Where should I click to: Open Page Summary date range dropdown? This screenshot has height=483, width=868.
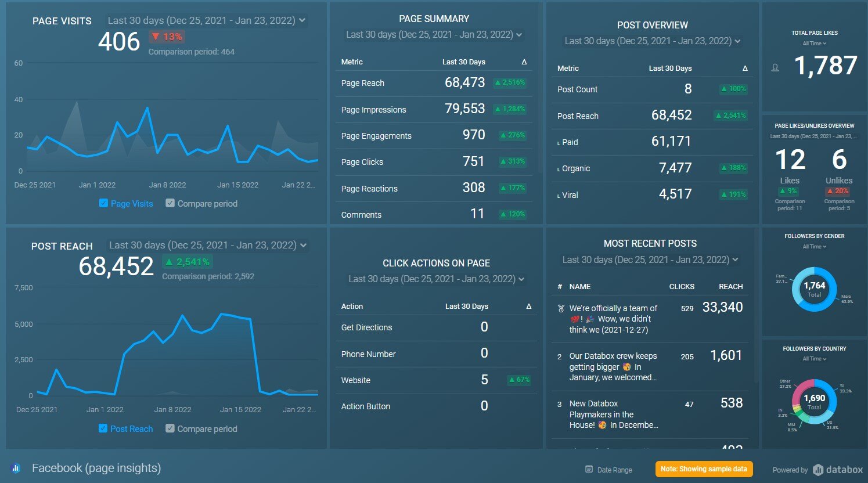point(434,35)
